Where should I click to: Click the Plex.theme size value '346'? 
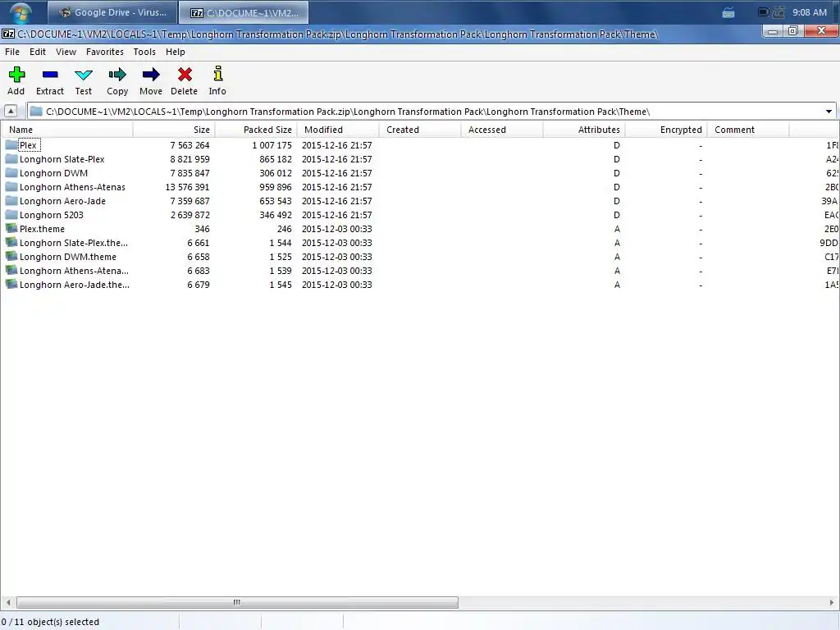202,229
